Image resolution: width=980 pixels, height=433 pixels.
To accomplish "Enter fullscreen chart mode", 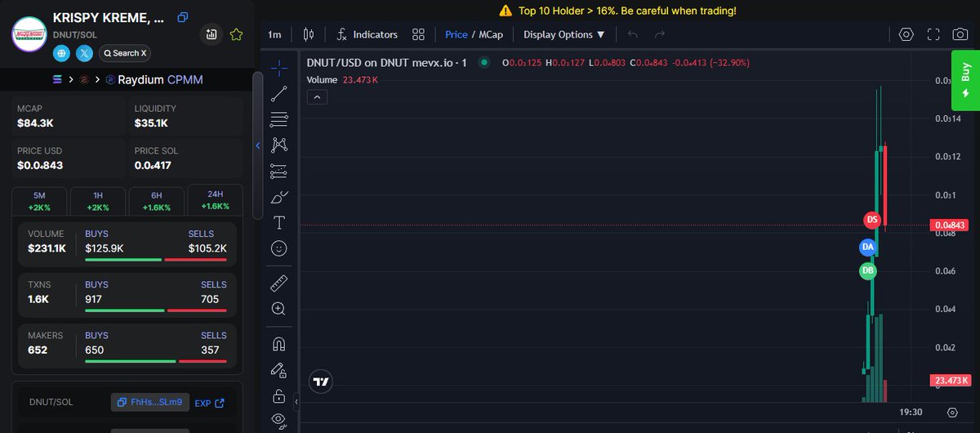I will tap(933, 34).
